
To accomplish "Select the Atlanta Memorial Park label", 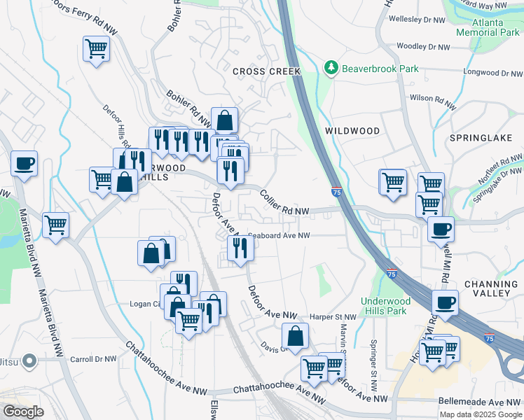I will (x=489, y=27).
